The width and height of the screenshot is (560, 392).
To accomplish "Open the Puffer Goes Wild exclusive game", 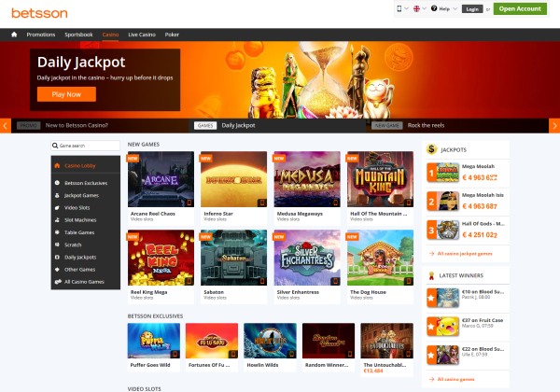I will 154,341.
